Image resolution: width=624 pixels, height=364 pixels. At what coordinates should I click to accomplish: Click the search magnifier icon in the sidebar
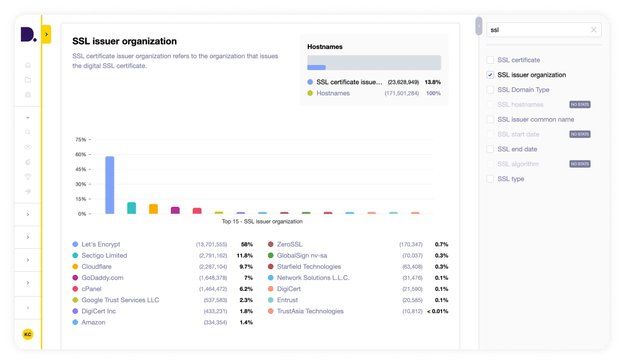(28, 132)
